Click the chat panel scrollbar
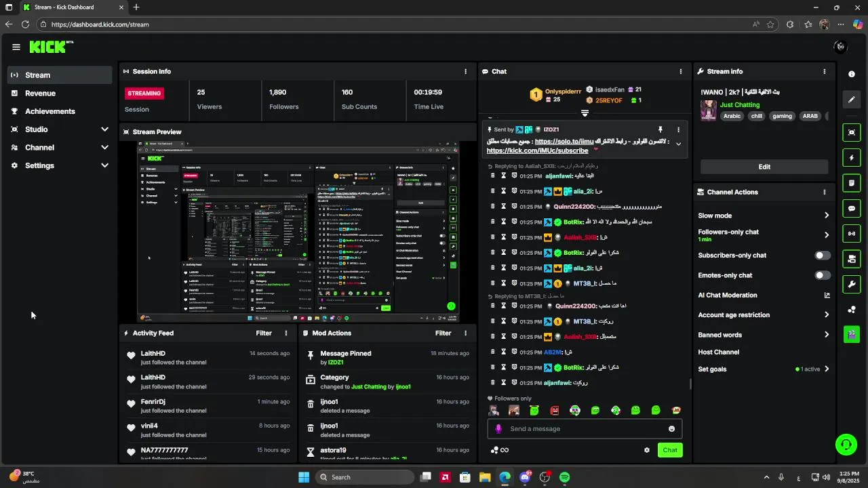 (690, 384)
